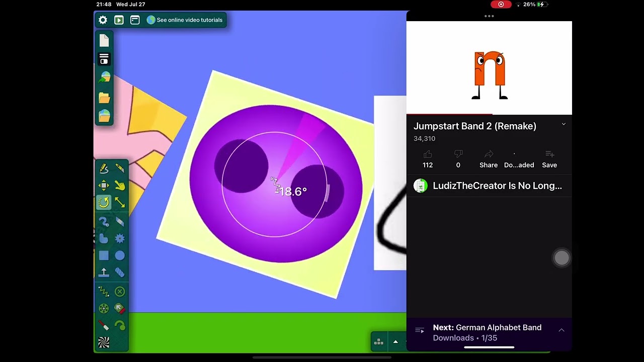Select the Fixate tool

click(120, 291)
